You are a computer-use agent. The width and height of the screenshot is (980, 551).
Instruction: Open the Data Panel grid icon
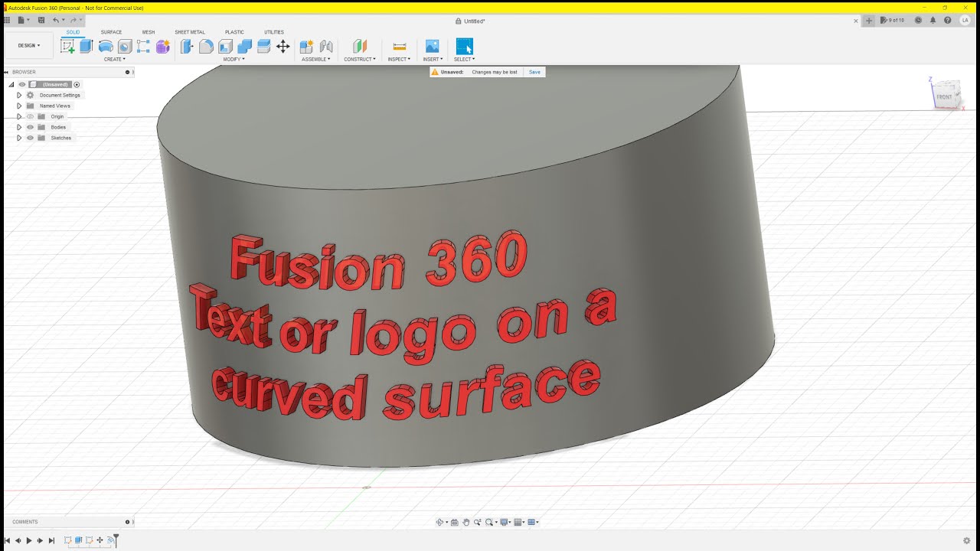7,20
